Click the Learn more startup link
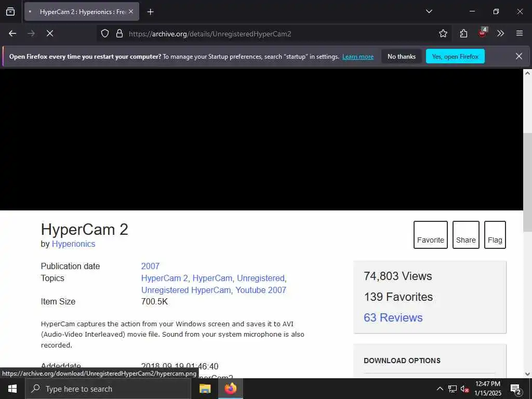This screenshot has height=399, width=532. click(x=357, y=57)
